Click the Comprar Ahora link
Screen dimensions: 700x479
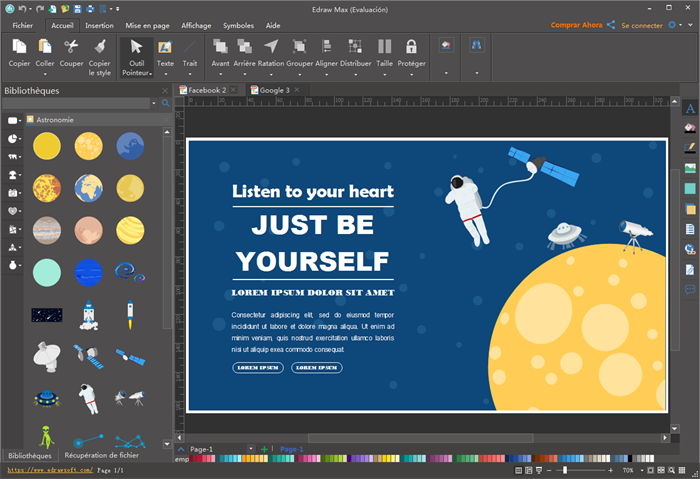(x=577, y=25)
